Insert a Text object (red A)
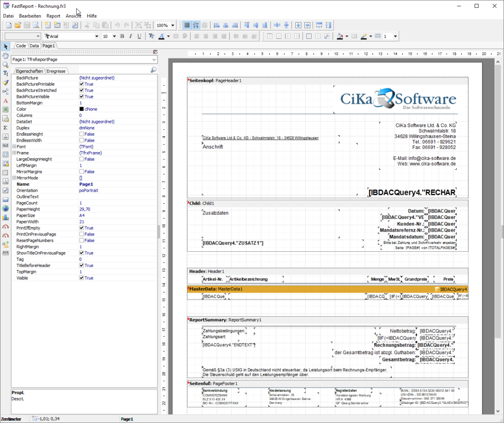Image resolution: width=504 pixels, height=423 pixels. (5, 101)
